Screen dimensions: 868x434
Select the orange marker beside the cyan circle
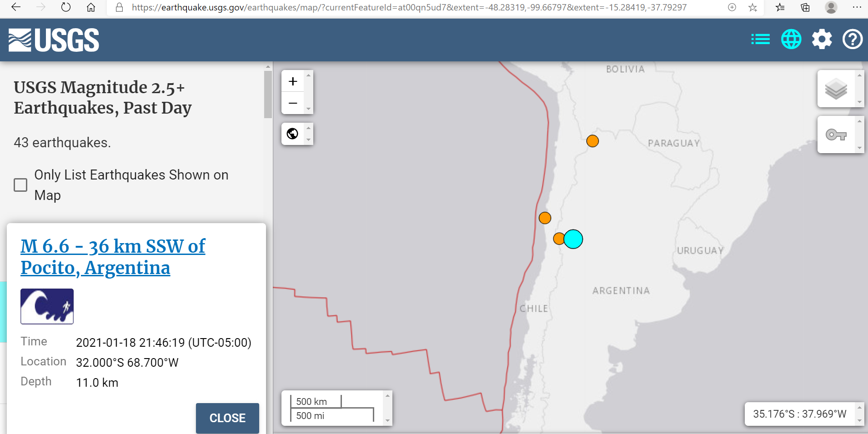(x=558, y=239)
